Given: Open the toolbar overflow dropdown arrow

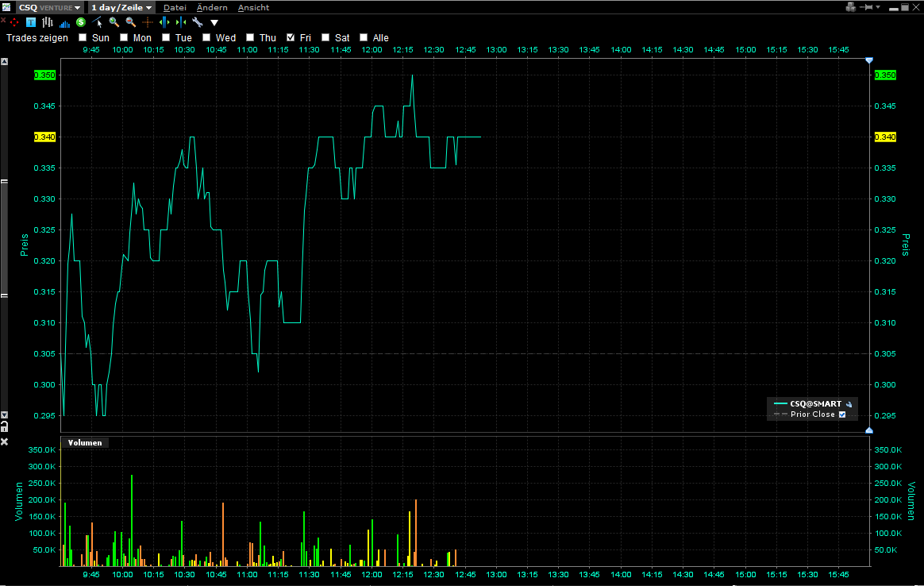Looking at the screenshot, I should [x=213, y=22].
